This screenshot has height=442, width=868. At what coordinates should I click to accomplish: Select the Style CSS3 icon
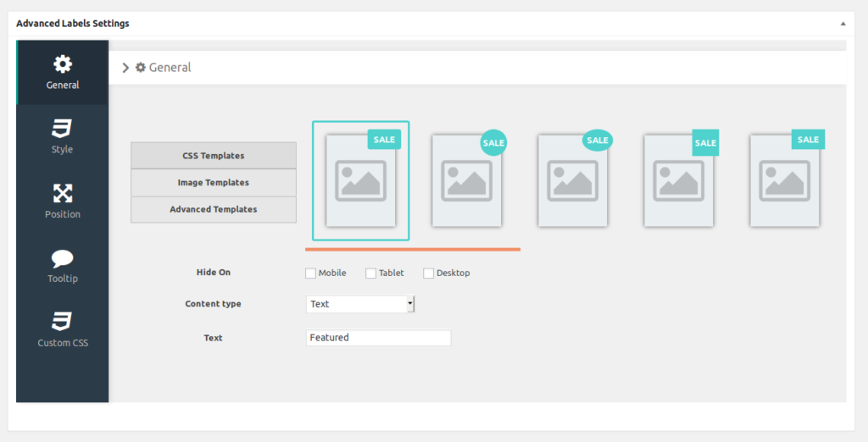[62, 129]
